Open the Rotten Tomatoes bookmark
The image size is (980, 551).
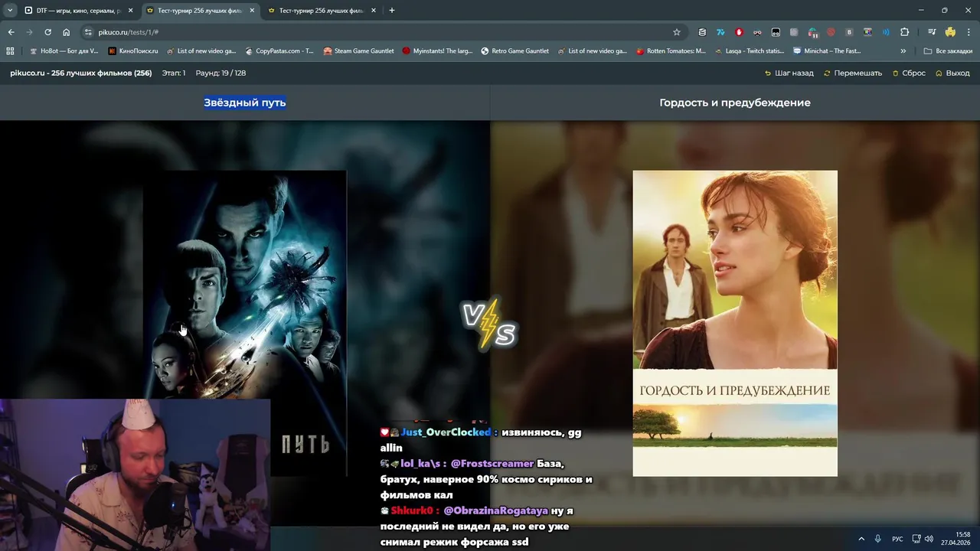pyautogui.click(x=671, y=51)
